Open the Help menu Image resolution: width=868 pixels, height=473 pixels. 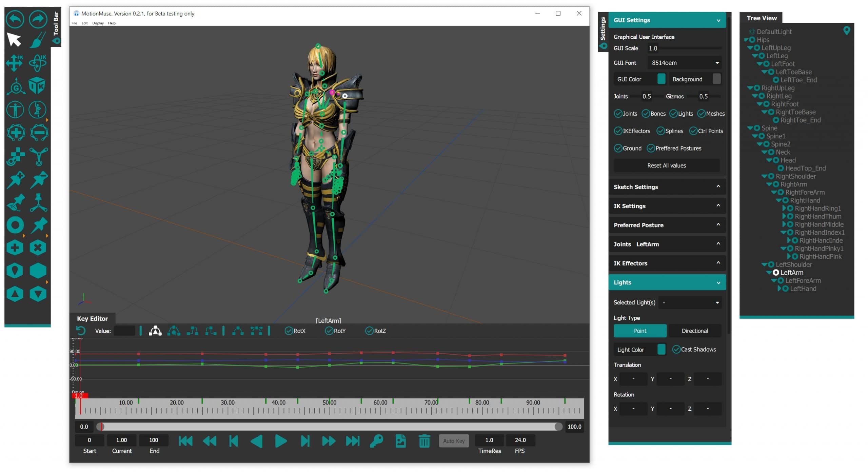click(112, 23)
